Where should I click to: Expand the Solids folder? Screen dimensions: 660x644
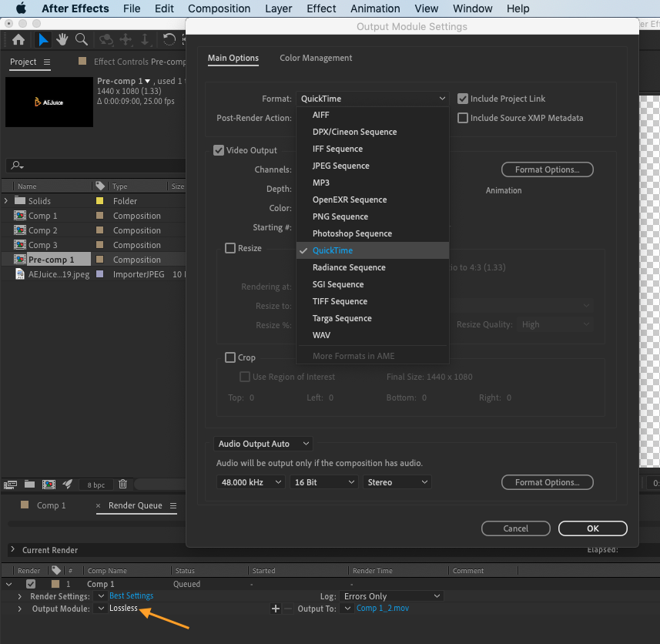pyautogui.click(x=6, y=201)
